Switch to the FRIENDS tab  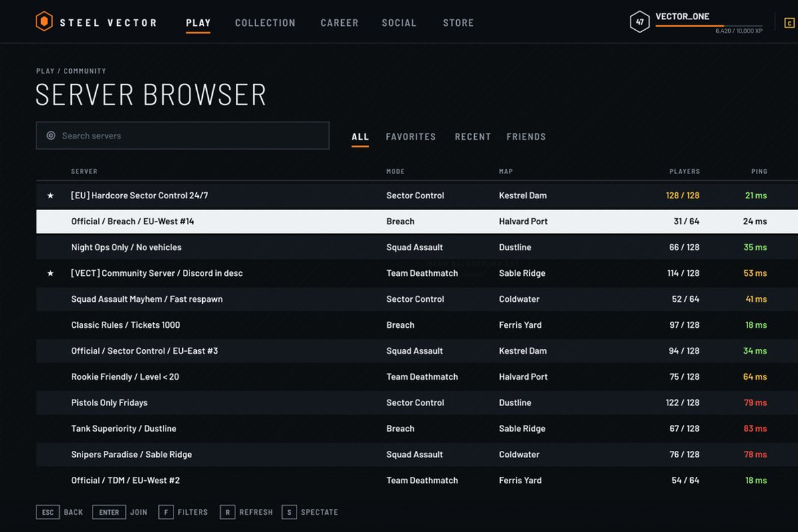click(526, 137)
